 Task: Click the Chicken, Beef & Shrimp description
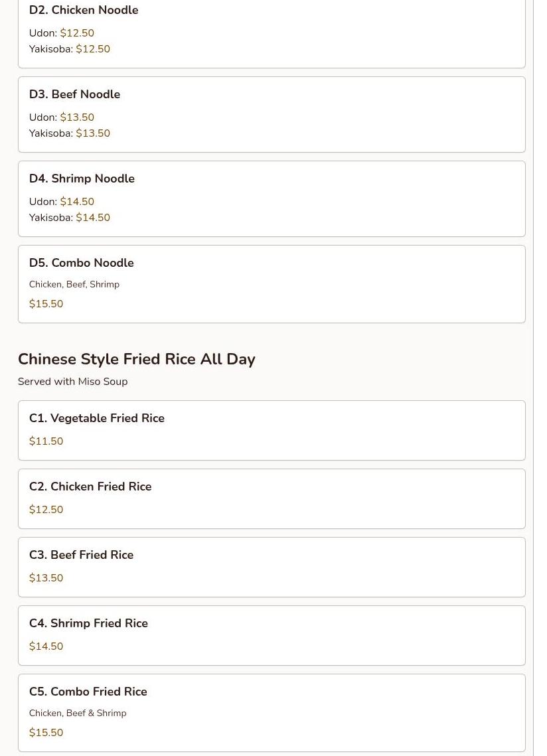tap(78, 713)
